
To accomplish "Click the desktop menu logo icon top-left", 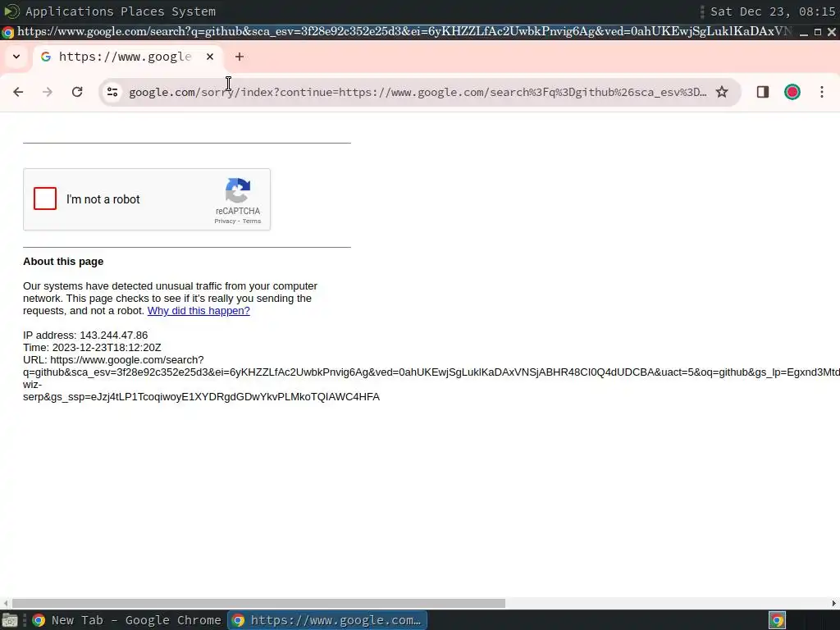I will pos(11,11).
